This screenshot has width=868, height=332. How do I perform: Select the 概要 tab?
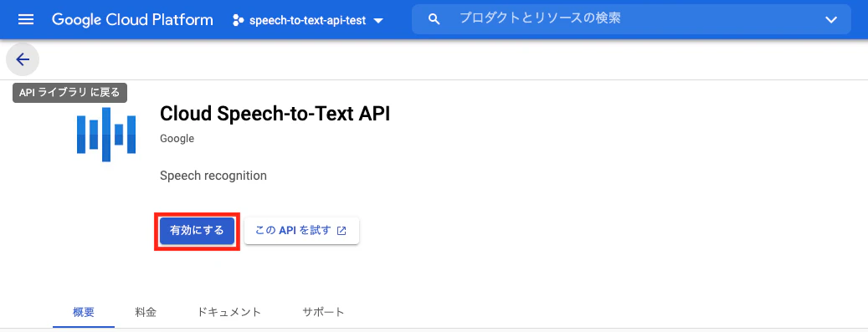point(84,312)
